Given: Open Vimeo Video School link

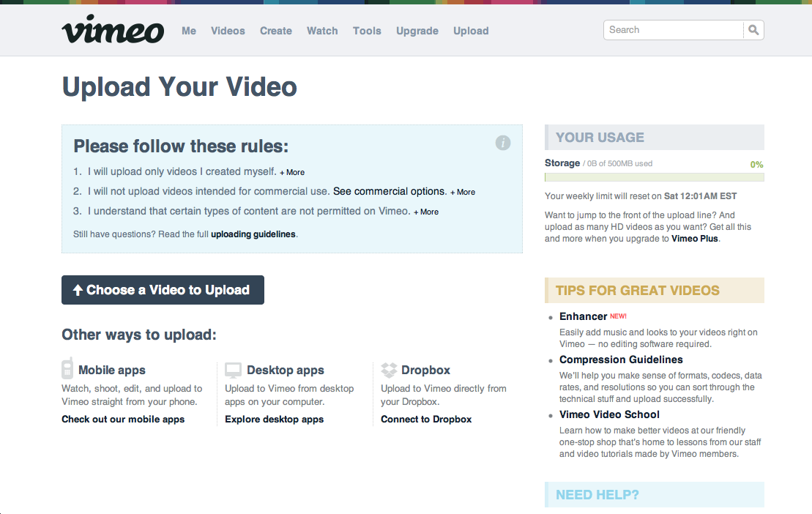Looking at the screenshot, I should (609, 414).
